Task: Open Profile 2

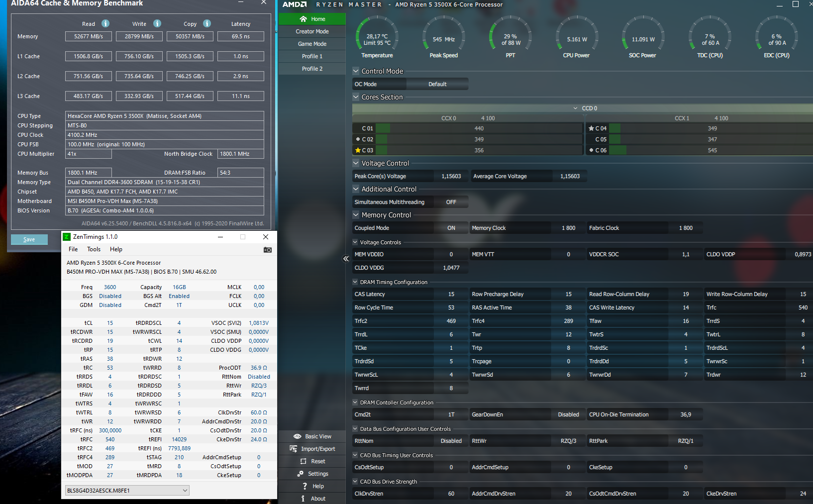Action: click(x=312, y=69)
